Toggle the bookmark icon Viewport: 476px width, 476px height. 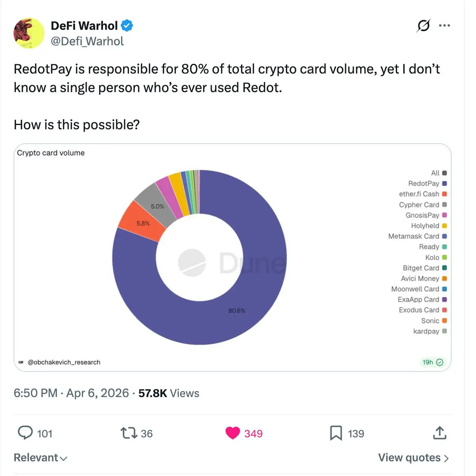(x=336, y=433)
